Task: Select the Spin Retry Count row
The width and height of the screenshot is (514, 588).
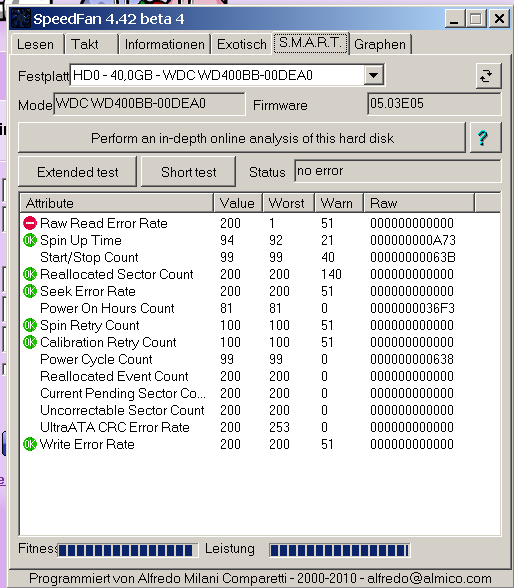Action: pos(260,325)
